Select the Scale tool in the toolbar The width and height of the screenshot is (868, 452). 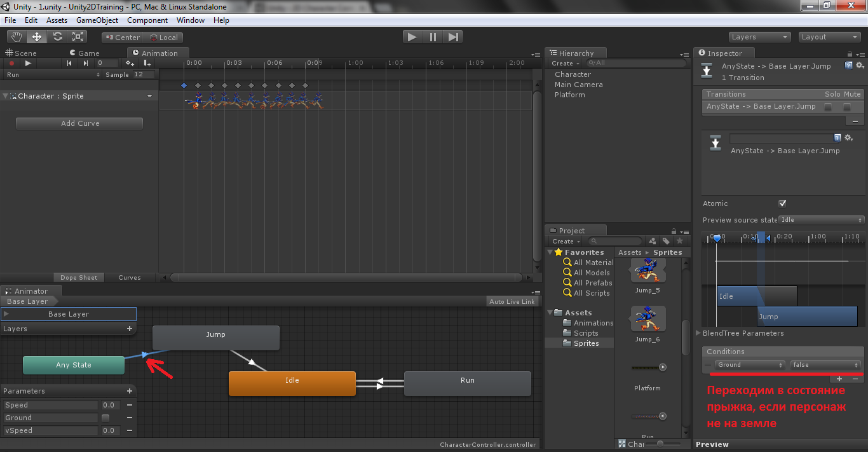click(x=78, y=37)
